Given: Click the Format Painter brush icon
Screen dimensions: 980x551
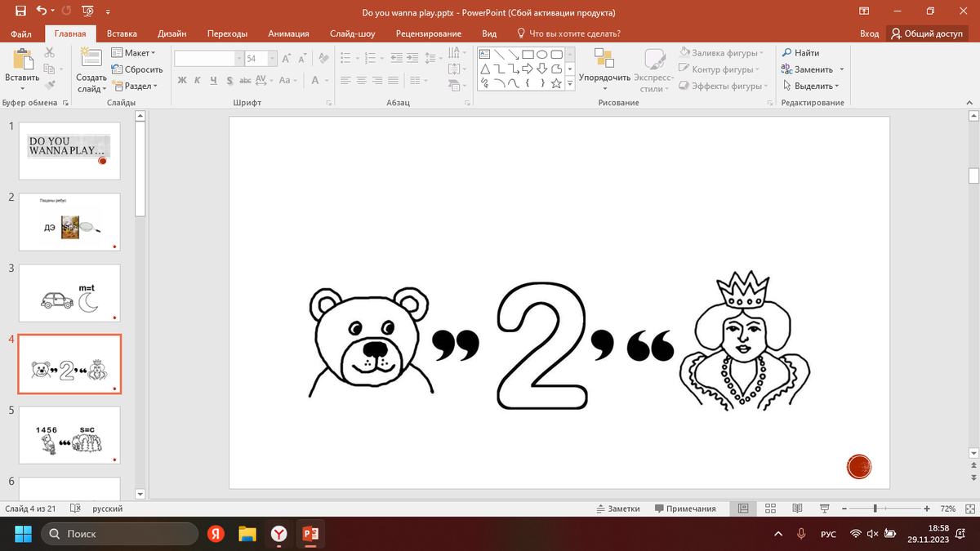Looking at the screenshot, I should pos(49,84).
